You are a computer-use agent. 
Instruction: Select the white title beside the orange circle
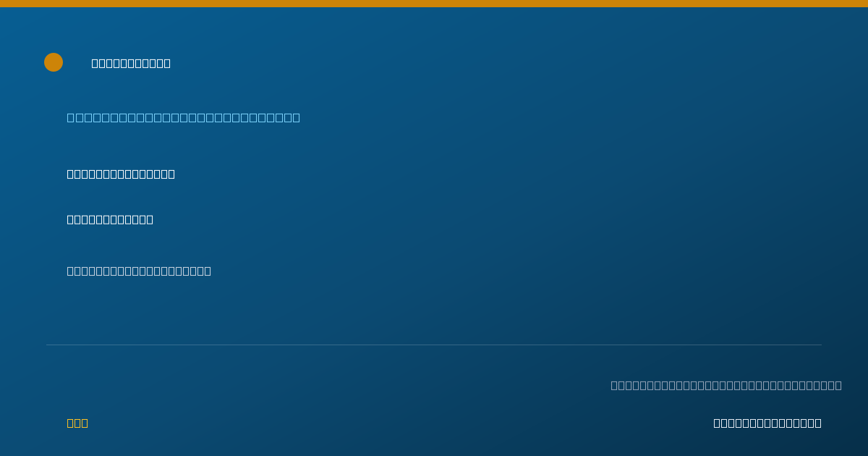pyautogui.click(x=131, y=63)
